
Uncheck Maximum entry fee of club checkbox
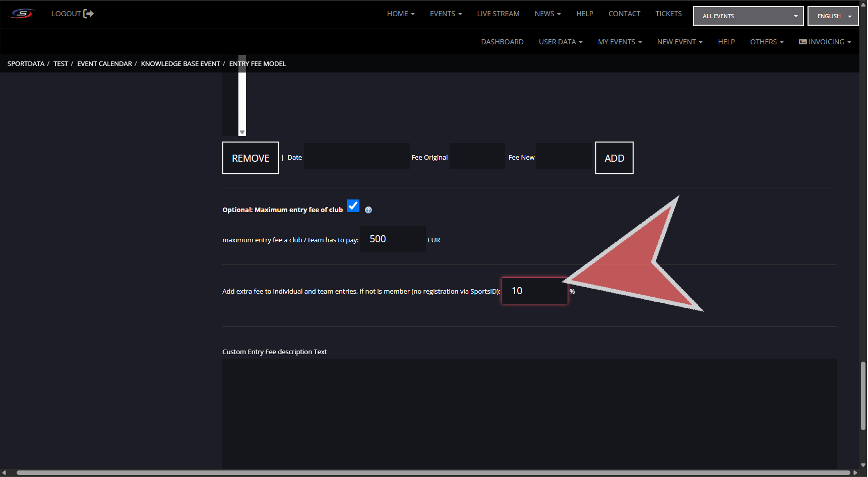tap(353, 206)
